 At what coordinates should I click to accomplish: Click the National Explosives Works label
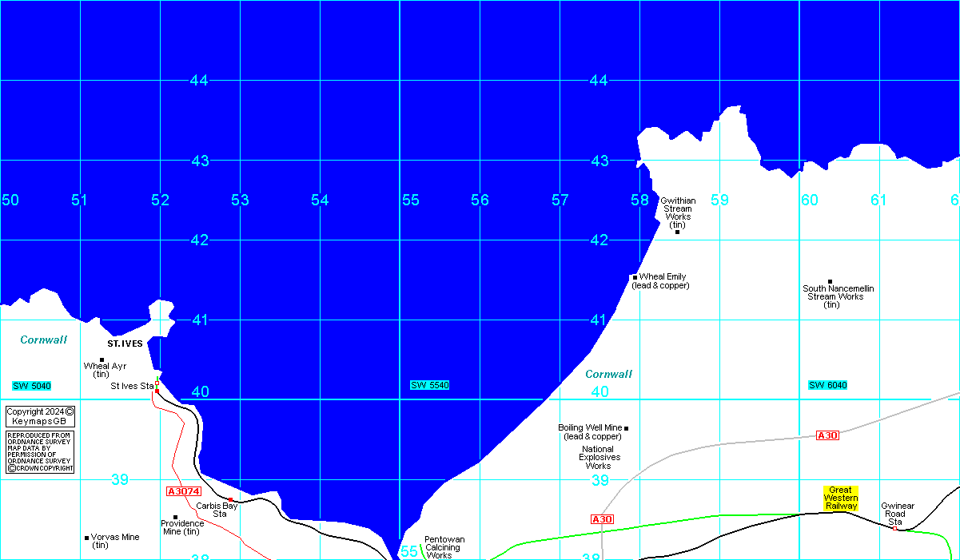coord(598,458)
